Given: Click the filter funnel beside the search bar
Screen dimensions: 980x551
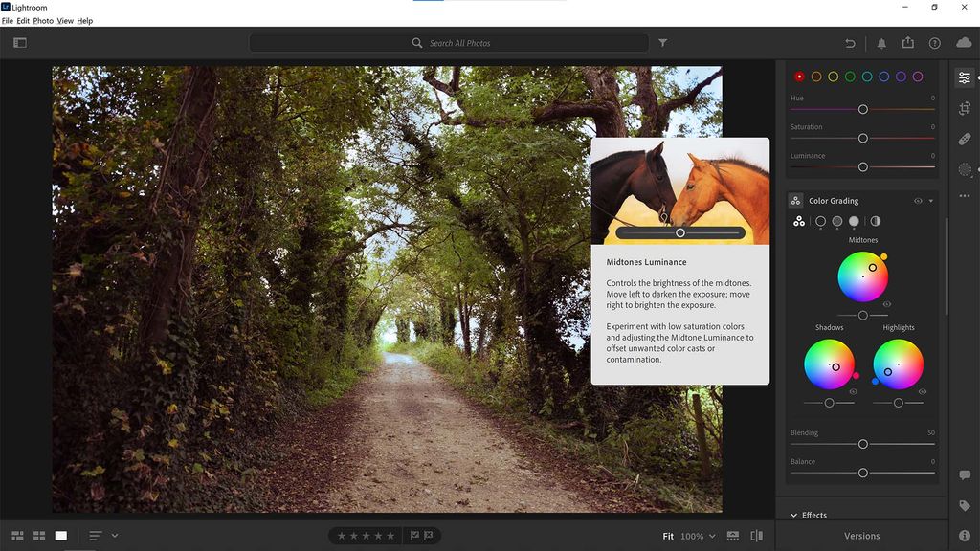Looking at the screenshot, I should point(662,43).
